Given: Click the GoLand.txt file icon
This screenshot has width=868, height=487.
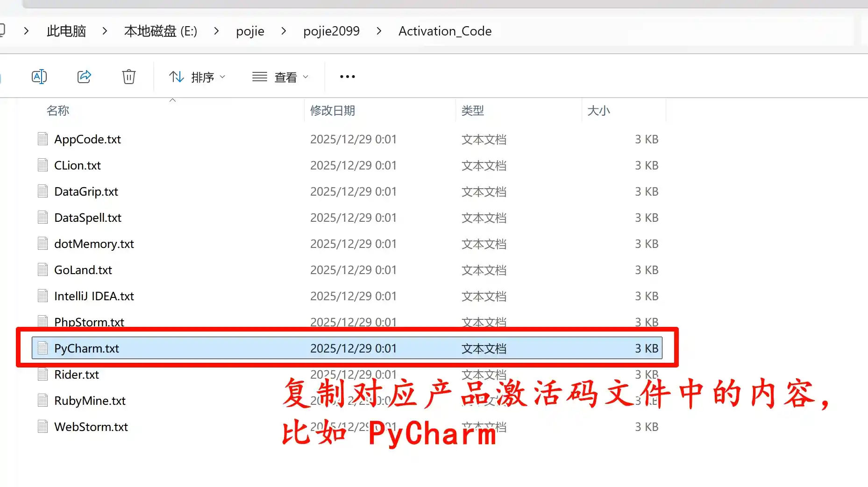Looking at the screenshot, I should point(43,270).
